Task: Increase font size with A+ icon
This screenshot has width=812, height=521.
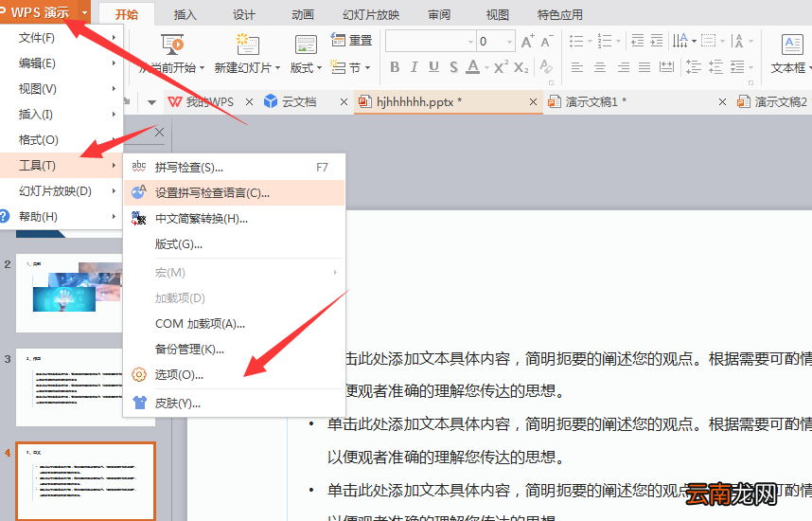Action: (527, 41)
